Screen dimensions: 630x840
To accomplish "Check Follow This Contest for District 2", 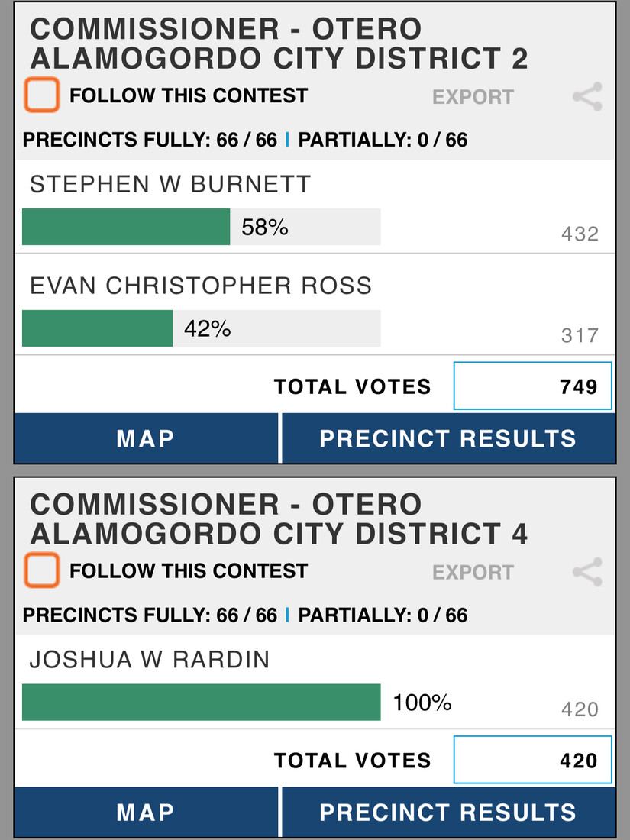I will pyautogui.click(x=41, y=95).
